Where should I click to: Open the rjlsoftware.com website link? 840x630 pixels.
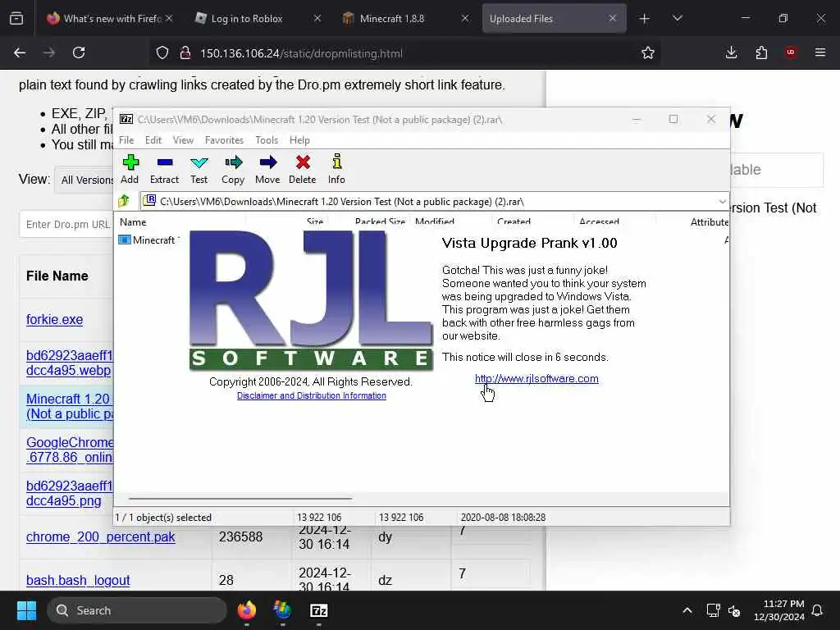point(536,379)
